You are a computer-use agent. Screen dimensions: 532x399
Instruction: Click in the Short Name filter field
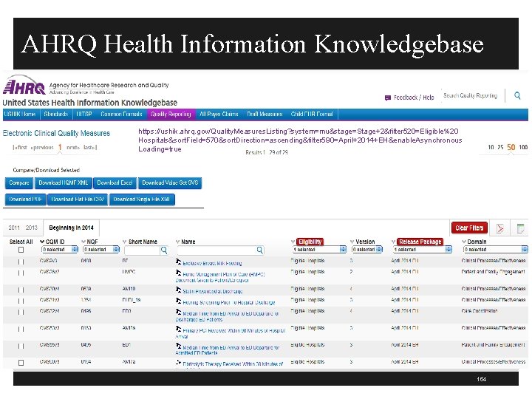point(143,250)
